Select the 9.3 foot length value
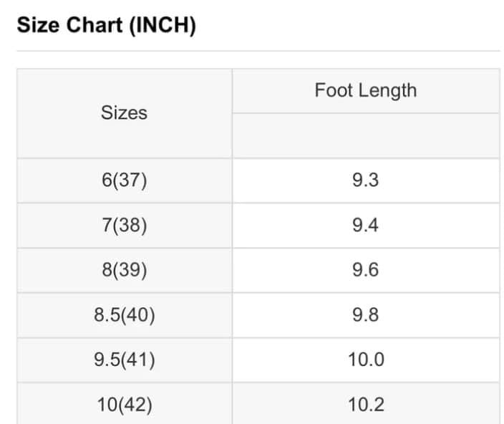The height and width of the screenshot is (424, 504). click(365, 180)
